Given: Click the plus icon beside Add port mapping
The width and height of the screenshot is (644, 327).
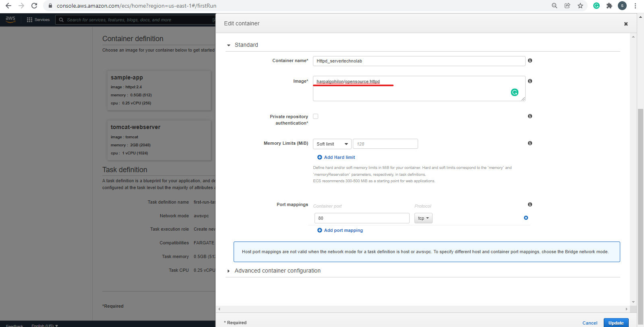Looking at the screenshot, I should [320, 230].
